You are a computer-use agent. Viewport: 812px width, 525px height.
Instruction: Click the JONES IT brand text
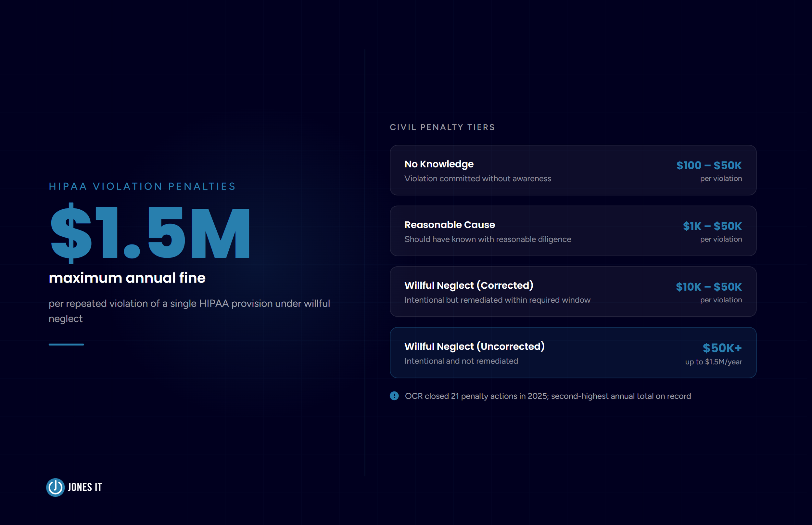click(x=85, y=487)
